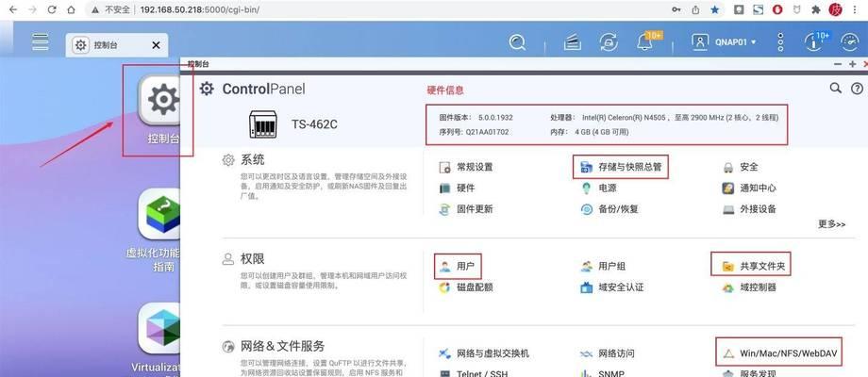This screenshot has height=377, width=868.
Task: Open 网络与虚拟交换机 settings
Action: point(483,353)
